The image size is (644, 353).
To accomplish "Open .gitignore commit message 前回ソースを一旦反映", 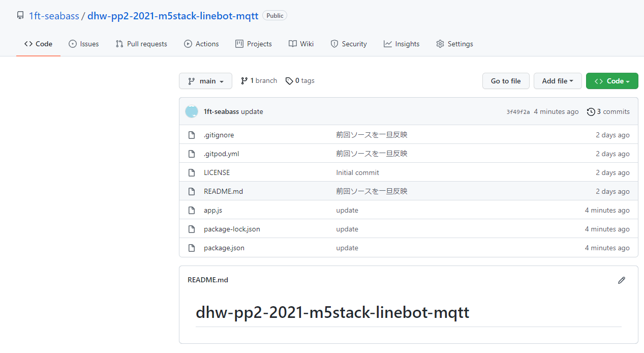I will click(372, 135).
